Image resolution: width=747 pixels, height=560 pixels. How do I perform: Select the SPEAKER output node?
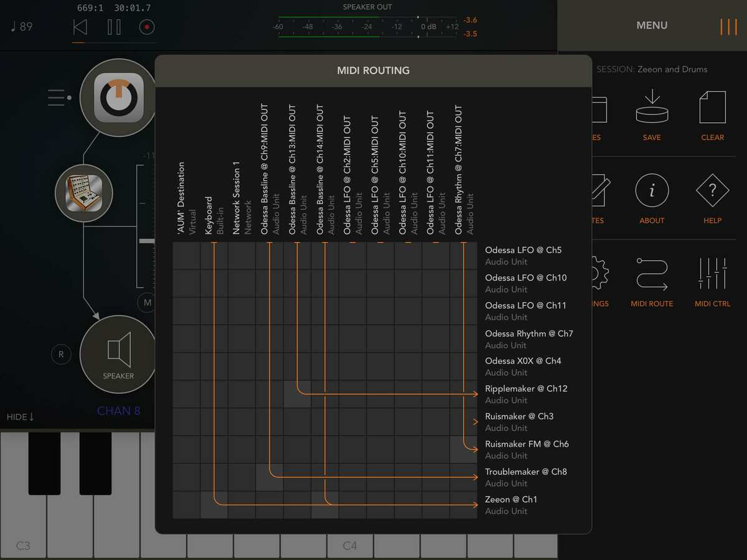coord(118,354)
